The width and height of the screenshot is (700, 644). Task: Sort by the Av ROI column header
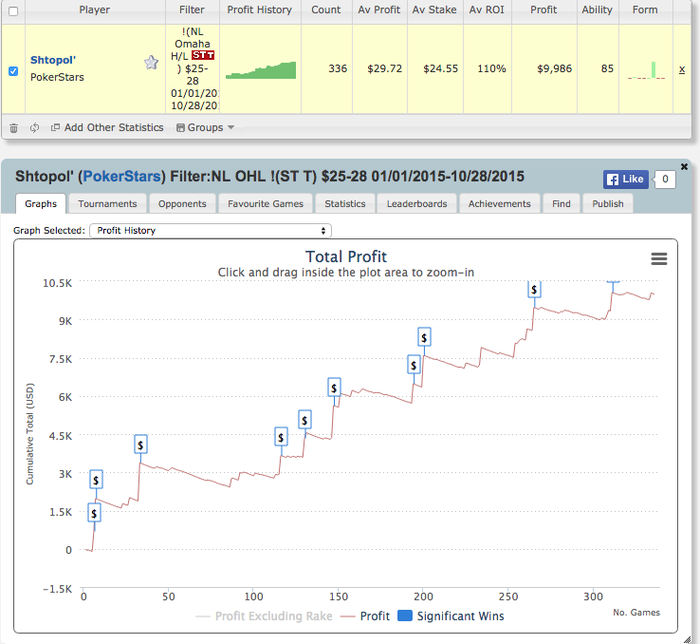point(487,10)
